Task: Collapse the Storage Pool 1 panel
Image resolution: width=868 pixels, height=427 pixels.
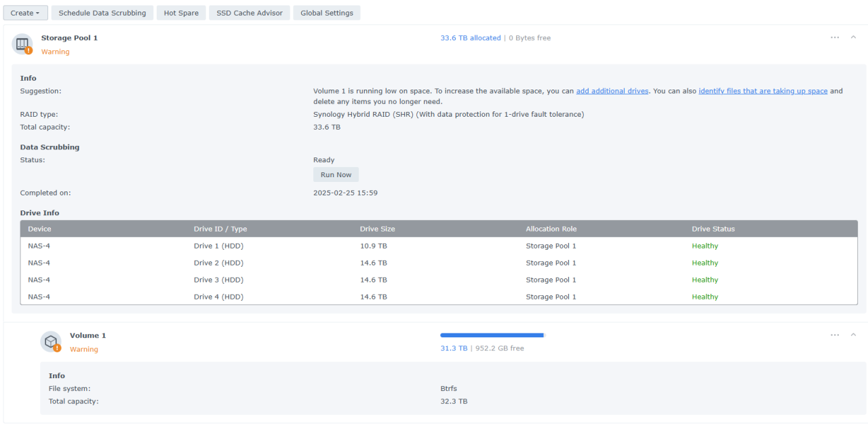Action: click(x=853, y=37)
